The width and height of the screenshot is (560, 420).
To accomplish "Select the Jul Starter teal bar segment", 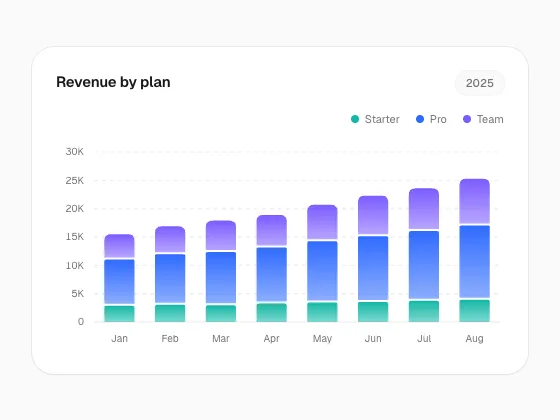I will [424, 311].
